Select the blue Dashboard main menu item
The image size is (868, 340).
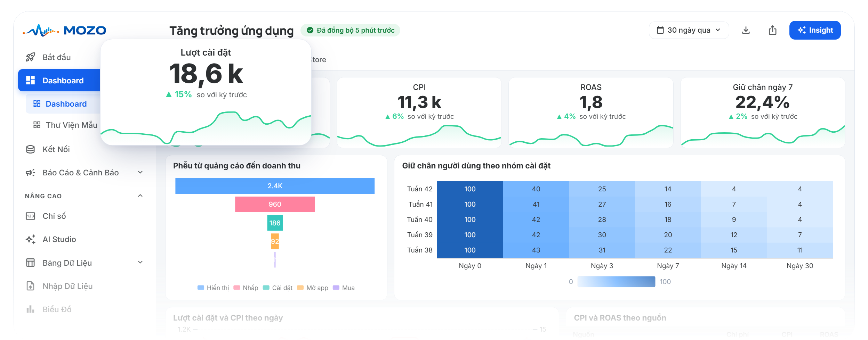coord(59,80)
